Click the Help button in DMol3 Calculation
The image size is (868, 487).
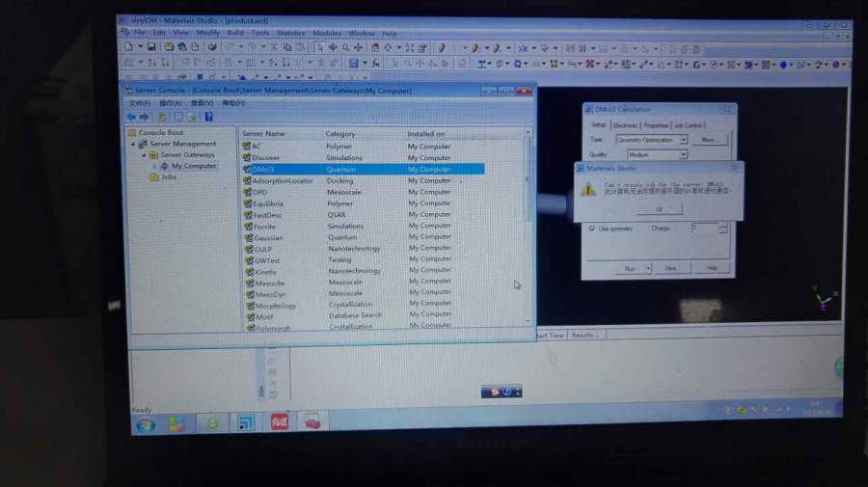tap(712, 268)
